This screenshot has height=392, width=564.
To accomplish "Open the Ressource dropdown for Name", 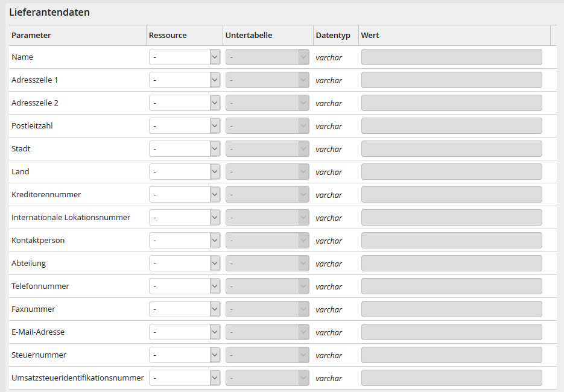I will (x=185, y=57).
